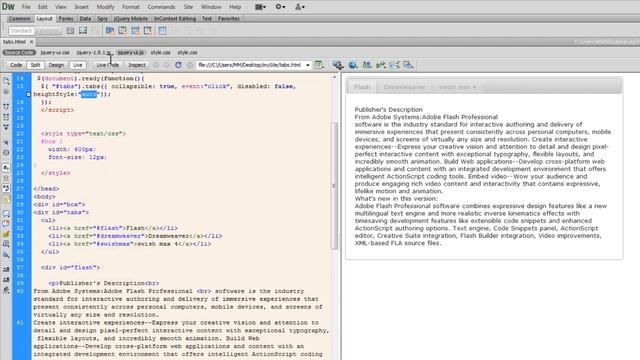
Task: Open the Open Documents list icon
Action: click(6, 80)
